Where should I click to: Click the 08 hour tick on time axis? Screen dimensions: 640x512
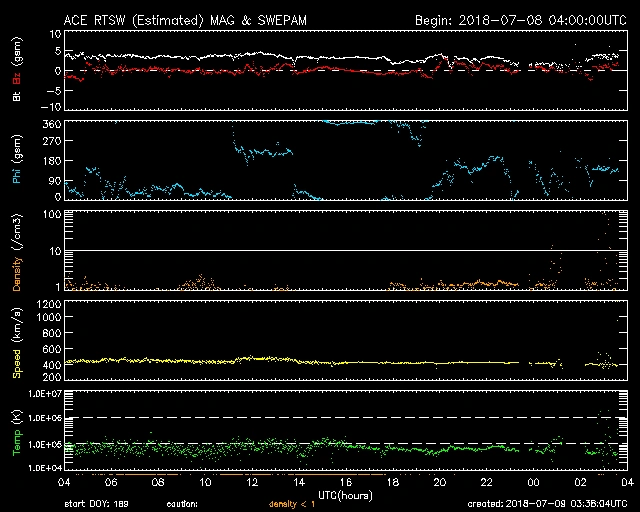[158, 482]
